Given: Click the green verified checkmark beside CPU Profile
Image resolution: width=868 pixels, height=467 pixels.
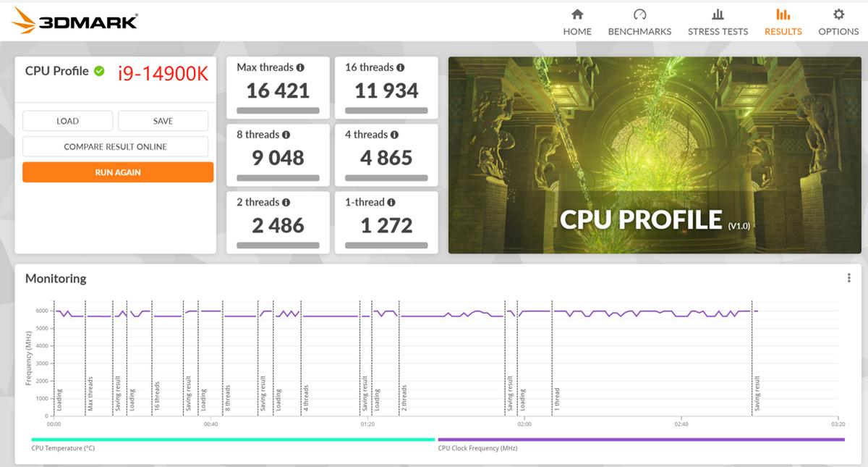Looking at the screenshot, I should point(99,71).
